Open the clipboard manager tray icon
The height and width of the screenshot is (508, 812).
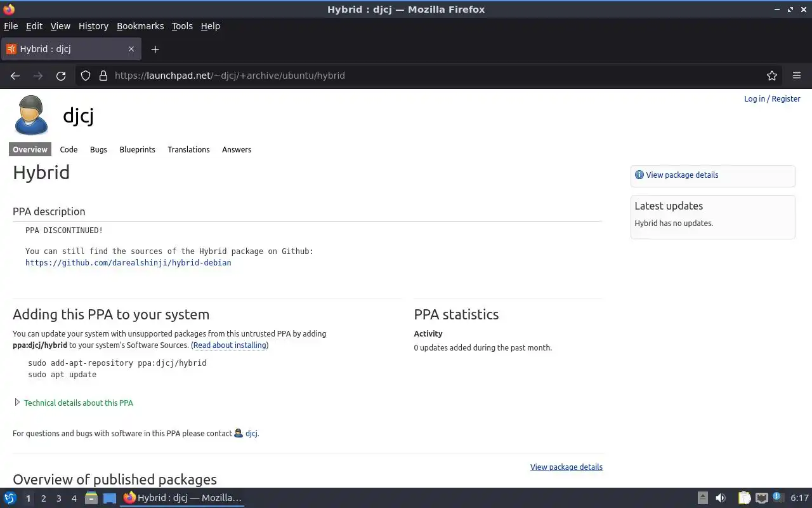(744, 498)
